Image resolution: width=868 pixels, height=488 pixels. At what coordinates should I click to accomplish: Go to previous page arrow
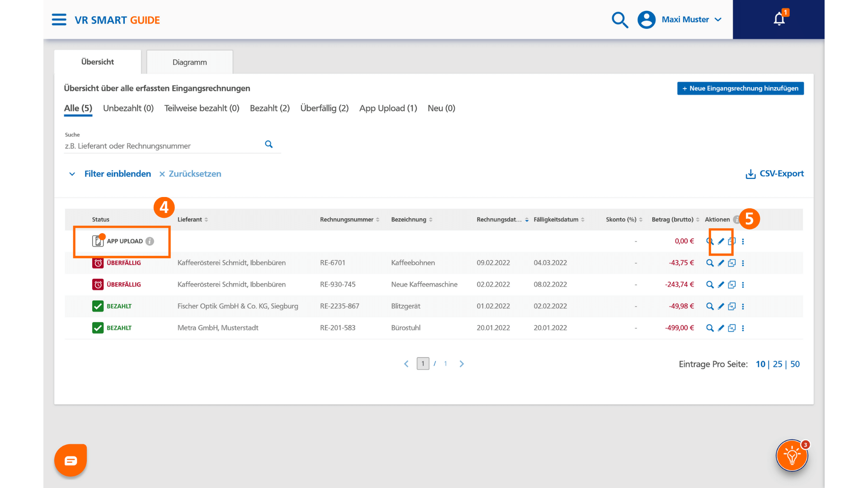406,364
